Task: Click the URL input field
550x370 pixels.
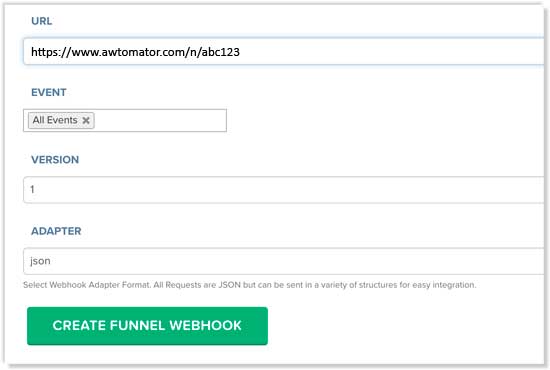Action: 284,52
